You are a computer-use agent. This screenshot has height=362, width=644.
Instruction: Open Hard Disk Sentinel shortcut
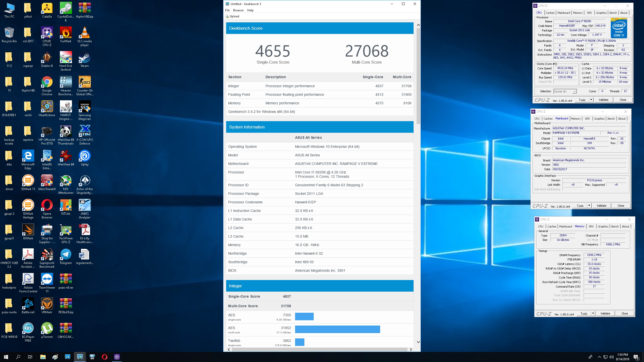point(66,61)
